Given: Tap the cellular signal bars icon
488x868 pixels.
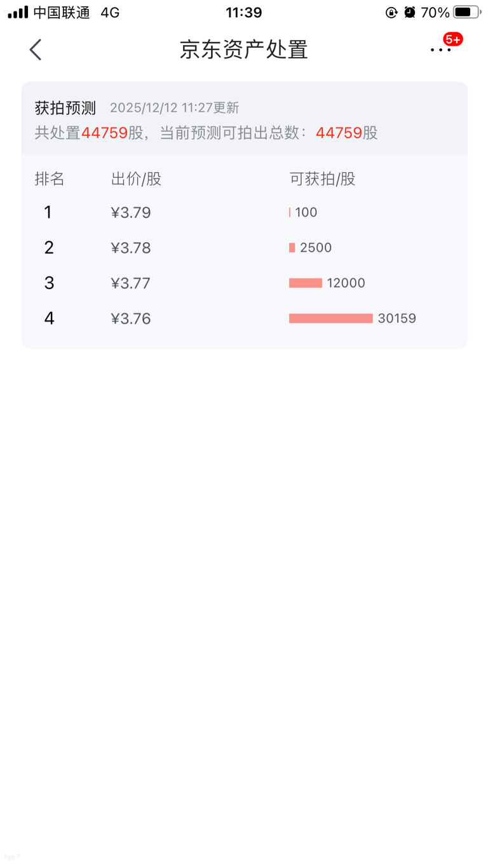Looking at the screenshot, I should 18,12.
